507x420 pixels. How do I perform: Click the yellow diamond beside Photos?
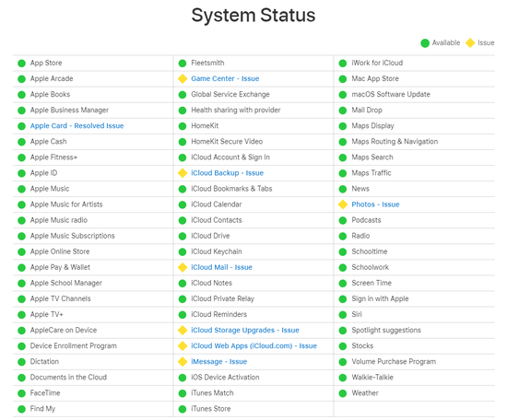343,204
